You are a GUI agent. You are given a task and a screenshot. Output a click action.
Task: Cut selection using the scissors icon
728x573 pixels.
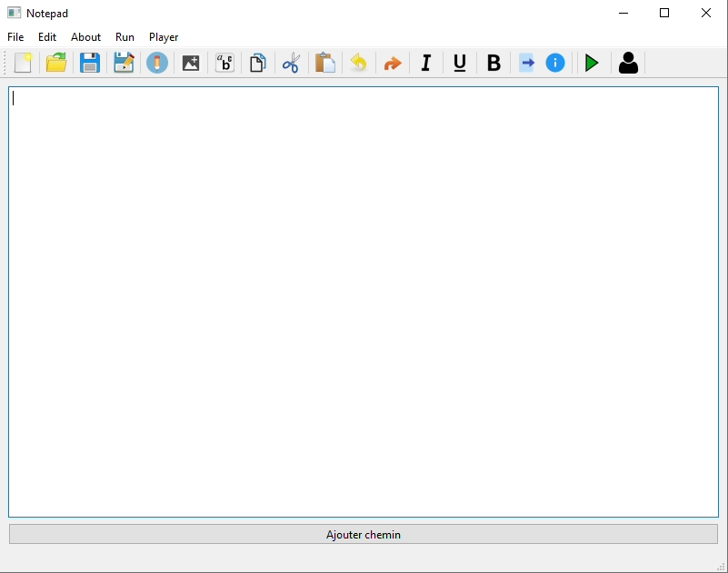click(291, 63)
